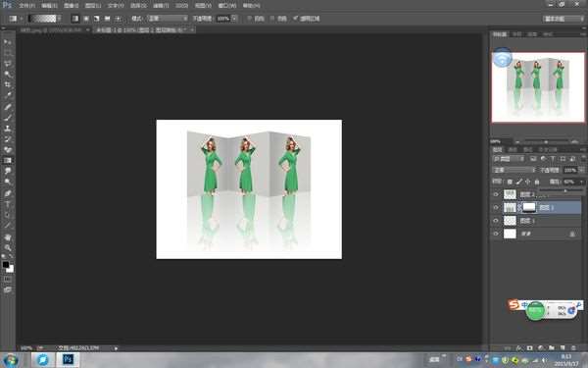Select the Blur tool

coord(8,171)
